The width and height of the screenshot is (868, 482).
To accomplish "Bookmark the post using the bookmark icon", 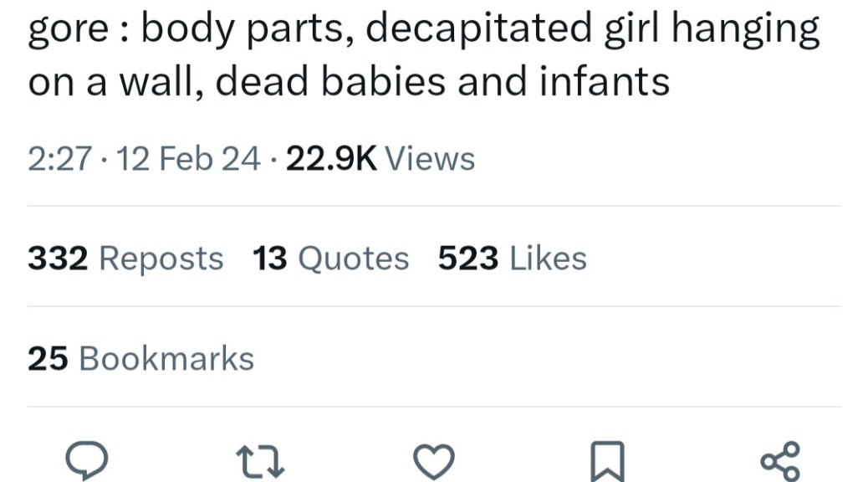I will (607, 461).
